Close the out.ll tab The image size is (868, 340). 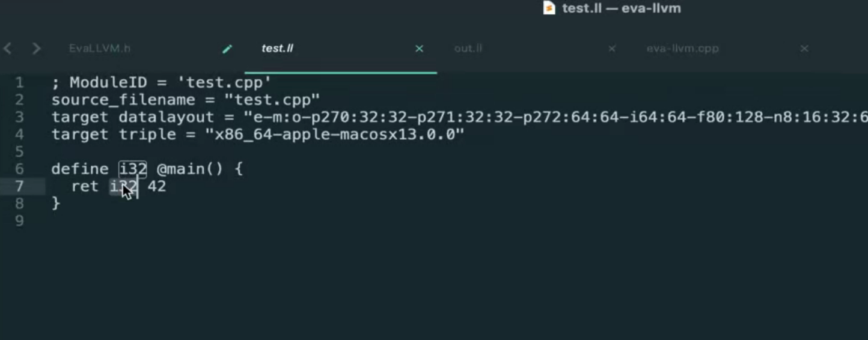(612, 49)
